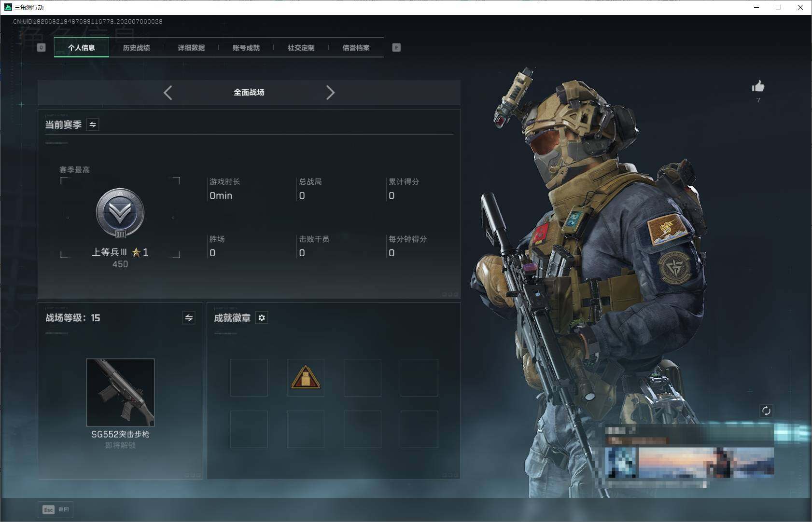Swap view using 战场等级 switch icon
The width and height of the screenshot is (812, 522).
tap(189, 317)
